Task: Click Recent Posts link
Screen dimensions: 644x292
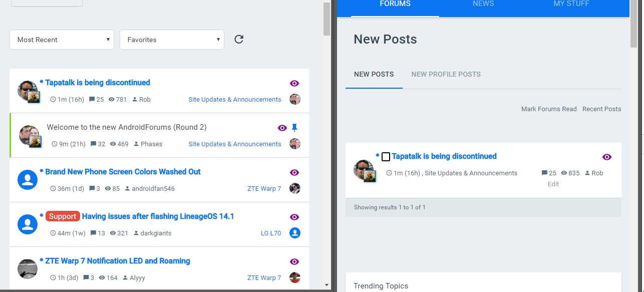Action: pyautogui.click(x=601, y=109)
